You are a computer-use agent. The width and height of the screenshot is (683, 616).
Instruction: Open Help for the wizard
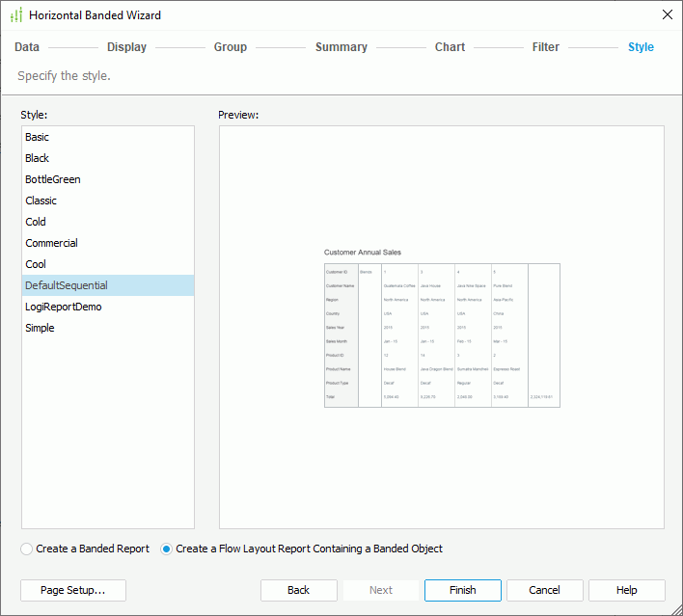pos(626,590)
